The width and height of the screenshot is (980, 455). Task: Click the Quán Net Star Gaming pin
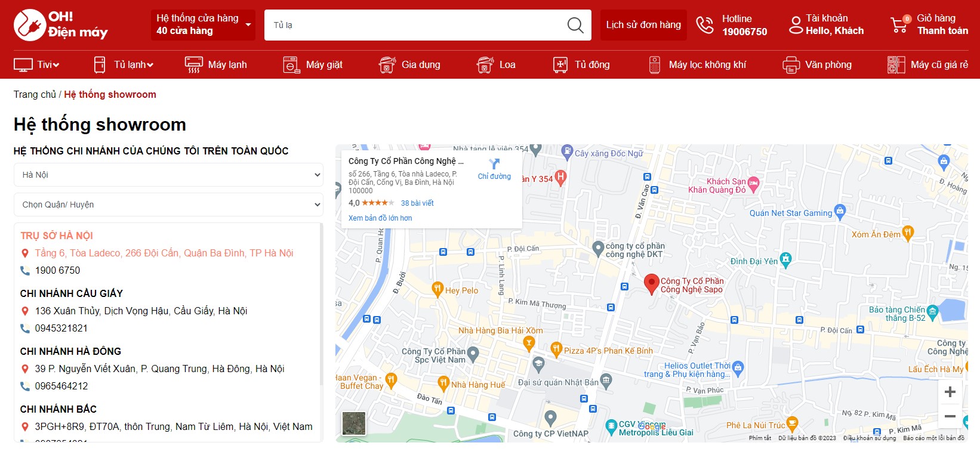pyautogui.click(x=840, y=211)
